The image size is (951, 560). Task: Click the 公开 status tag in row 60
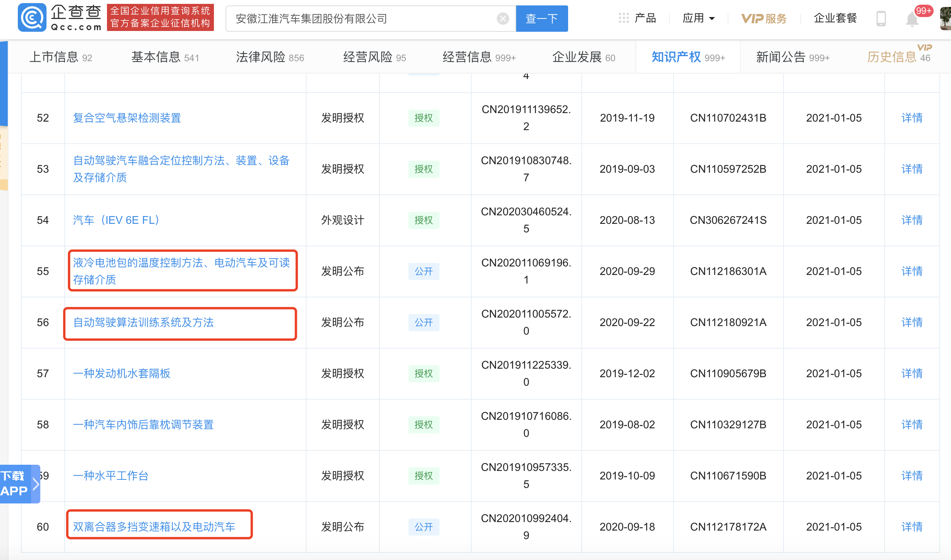tap(424, 527)
